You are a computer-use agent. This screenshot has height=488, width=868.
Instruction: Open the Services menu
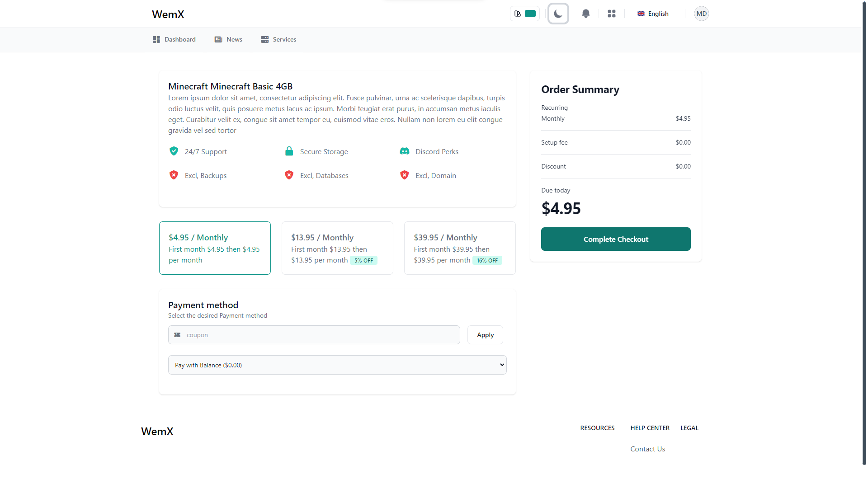point(278,39)
